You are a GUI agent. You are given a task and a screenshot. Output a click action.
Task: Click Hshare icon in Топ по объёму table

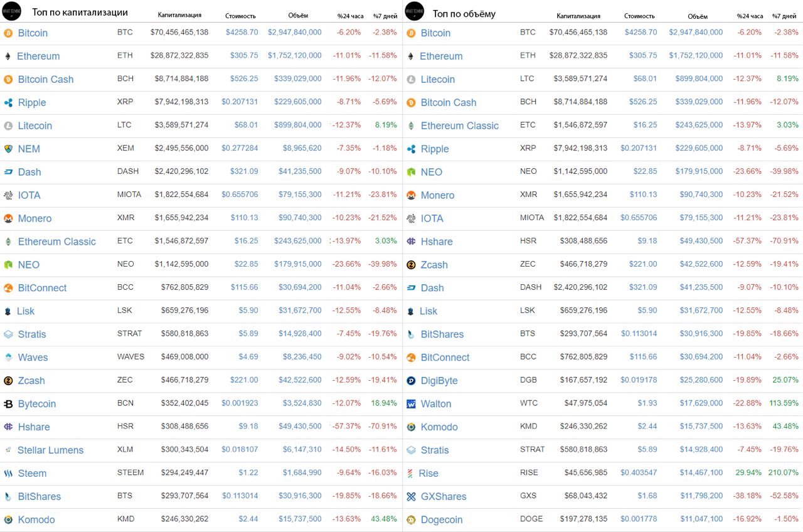pos(411,242)
